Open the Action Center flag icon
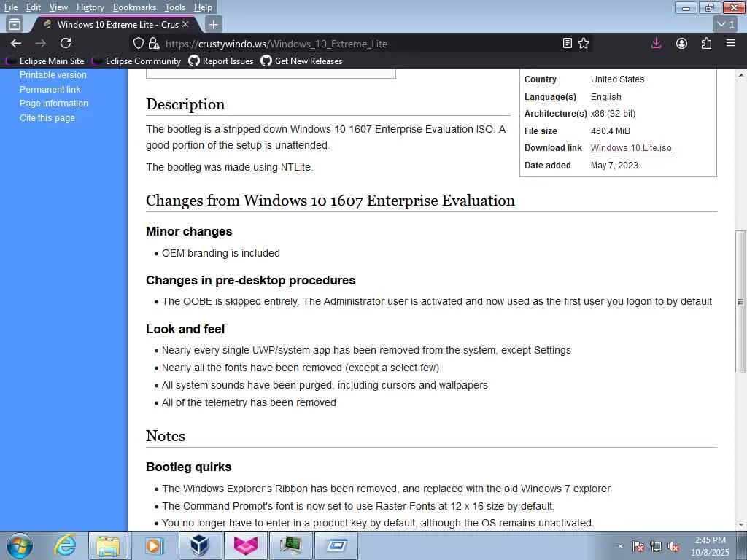 (x=638, y=547)
